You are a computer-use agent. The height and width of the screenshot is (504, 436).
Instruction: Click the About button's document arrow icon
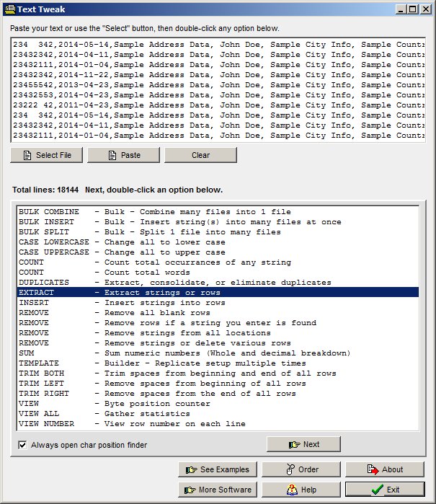pos(373,469)
